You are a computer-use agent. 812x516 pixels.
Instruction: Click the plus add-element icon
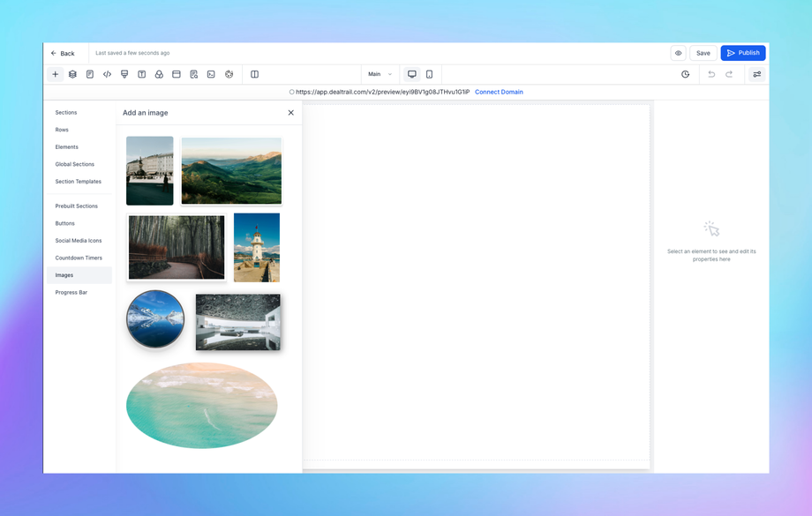tap(55, 74)
